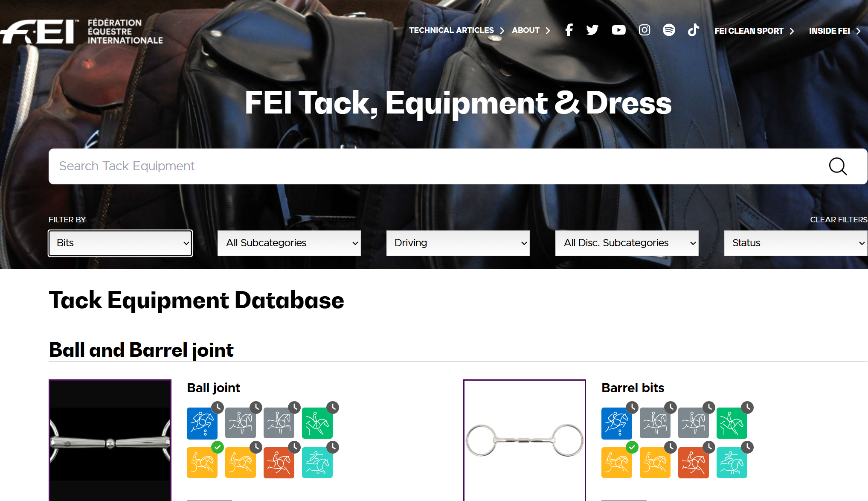The width and height of the screenshot is (868, 501).
Task: Click green Eventing icon under Barrel bits
Action: (732, 423)
